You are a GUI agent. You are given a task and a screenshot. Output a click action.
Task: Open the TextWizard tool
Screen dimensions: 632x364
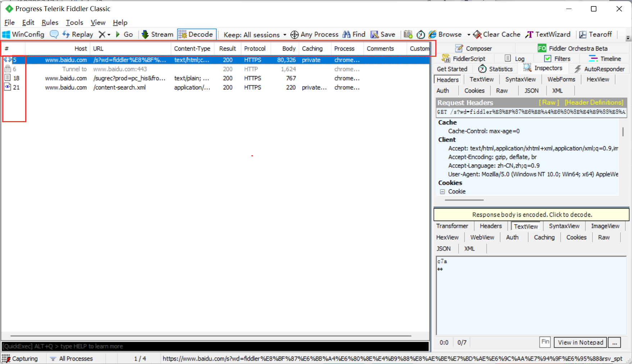click(548, 34)
